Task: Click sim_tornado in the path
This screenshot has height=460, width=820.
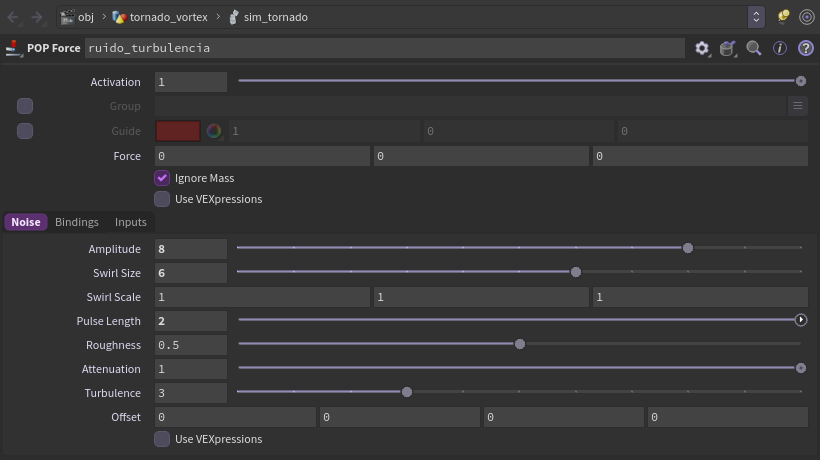Action: click(x=276, y=17)
